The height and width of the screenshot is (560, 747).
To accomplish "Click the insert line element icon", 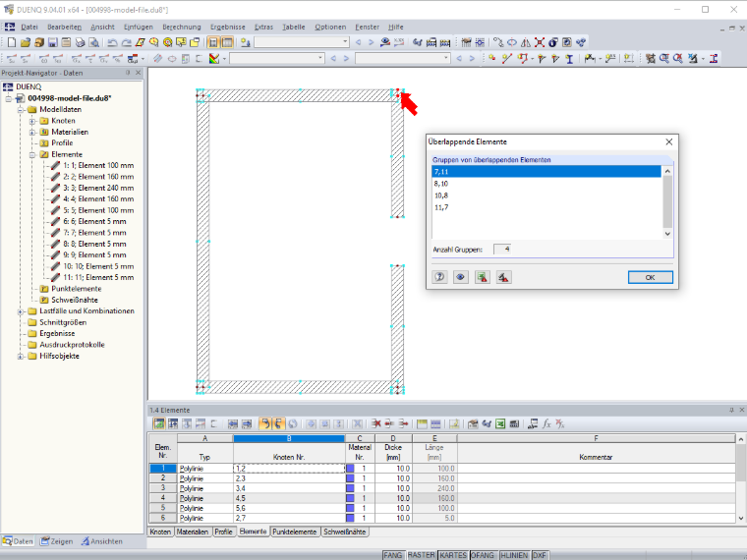I will pyautogui.click(x=506, y=59).
